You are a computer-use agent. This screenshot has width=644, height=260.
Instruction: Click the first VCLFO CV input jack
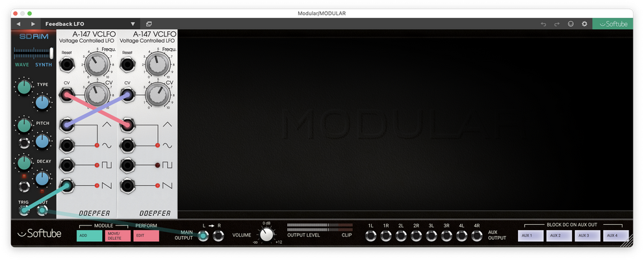tap(66, 95)
